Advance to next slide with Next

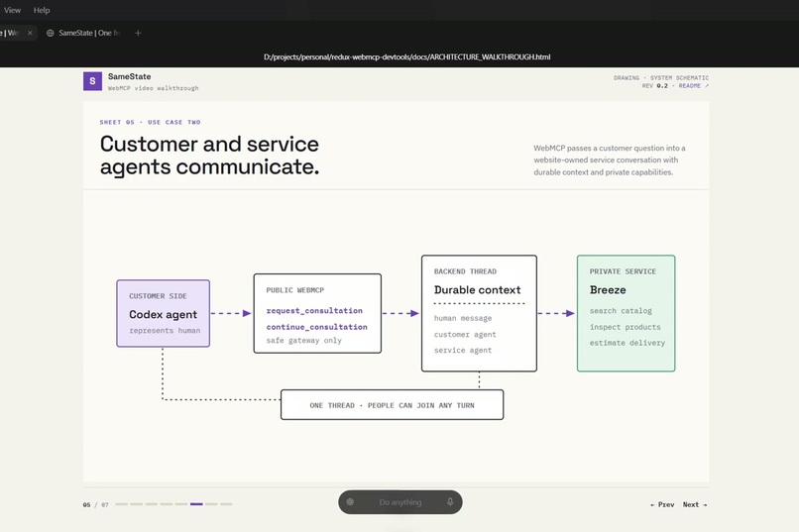695,504
